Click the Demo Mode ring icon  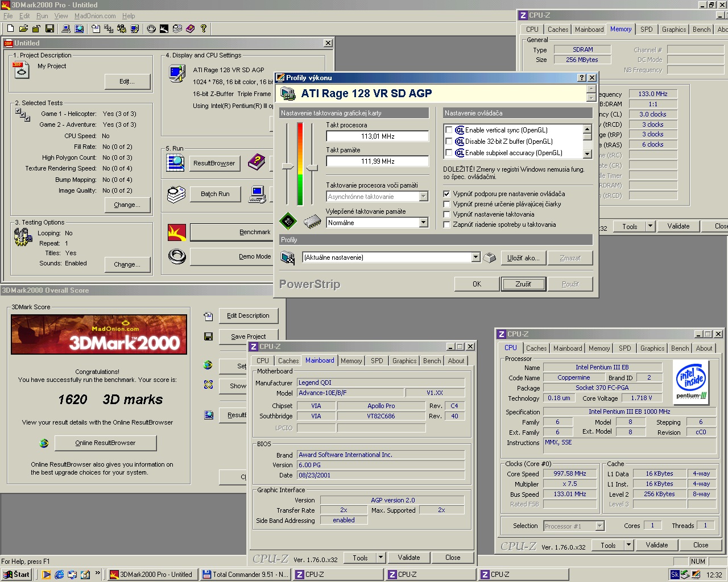click(177, 256)
